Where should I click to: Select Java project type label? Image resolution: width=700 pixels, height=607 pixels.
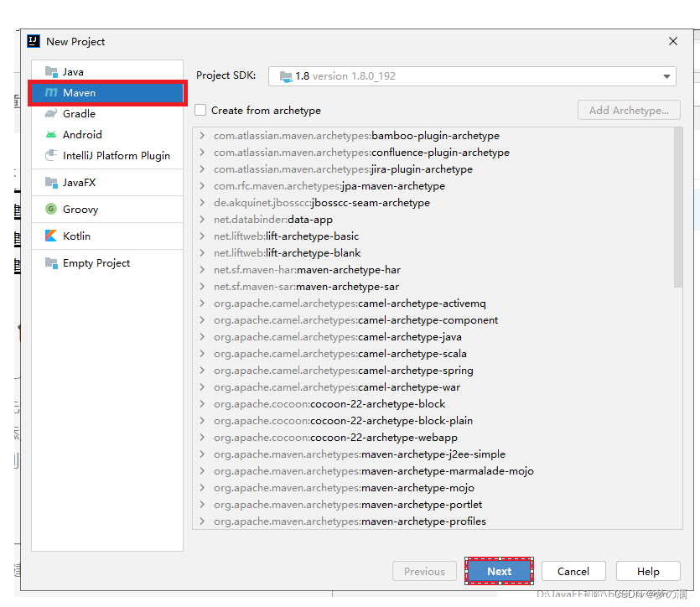[73, 71]
